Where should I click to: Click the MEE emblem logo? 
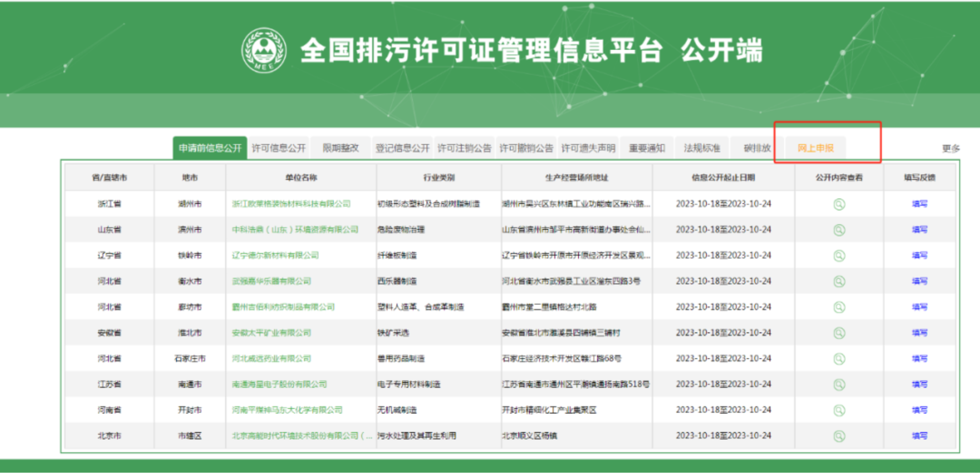(x=264, y=50)
